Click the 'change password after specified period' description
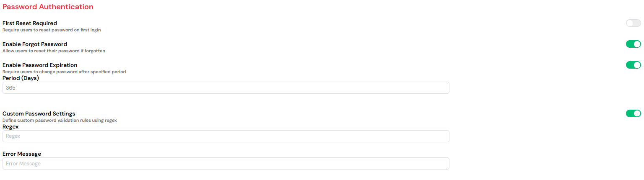 [64, 72]
